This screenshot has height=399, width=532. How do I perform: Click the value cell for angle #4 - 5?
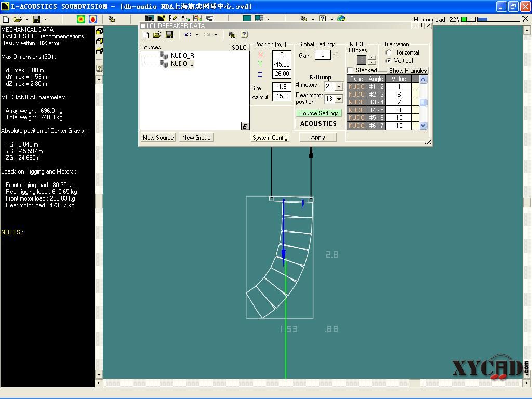point(398,110)
